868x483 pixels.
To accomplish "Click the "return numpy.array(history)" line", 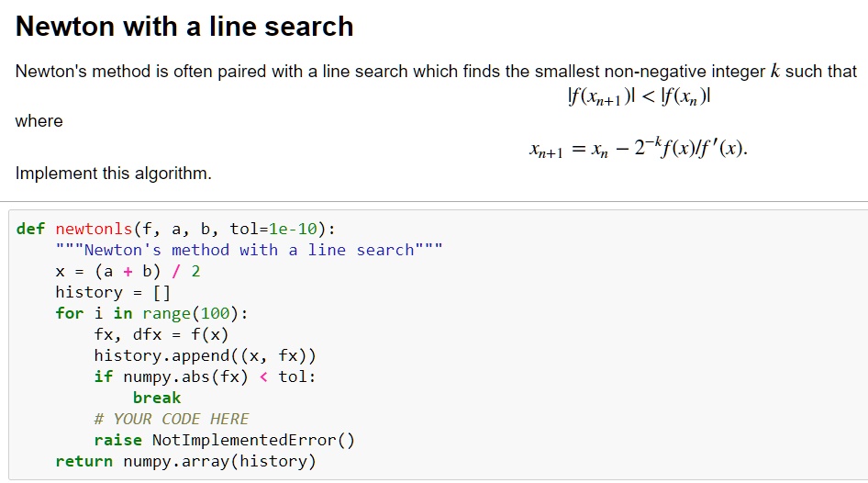I will click(x=185, y=461).
